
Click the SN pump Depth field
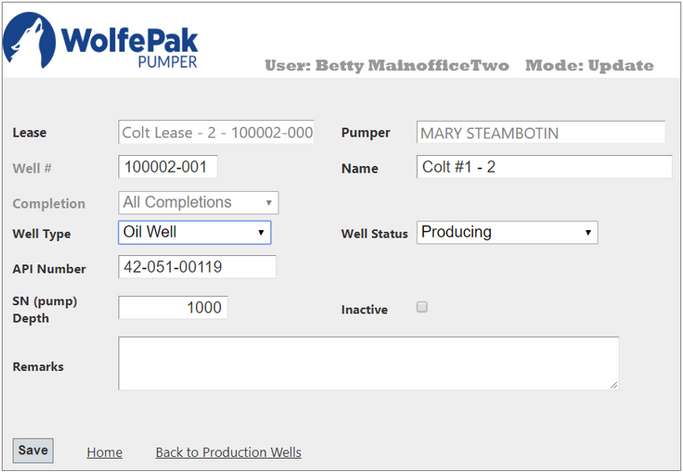point(173,307)
